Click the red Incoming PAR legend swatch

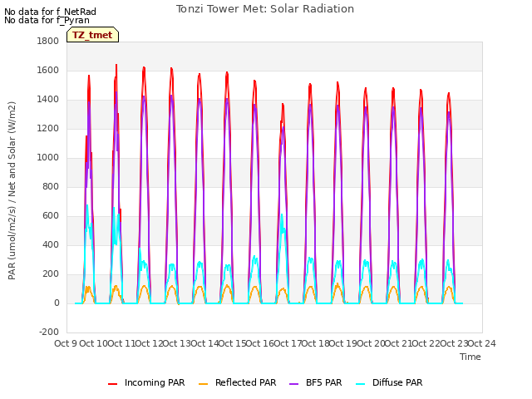(x=113, y=384)
